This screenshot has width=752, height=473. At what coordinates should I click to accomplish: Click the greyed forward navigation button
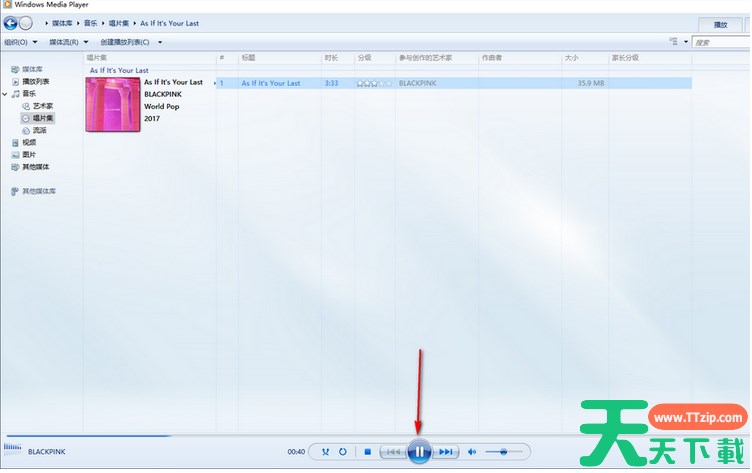(x=25, y=23)
